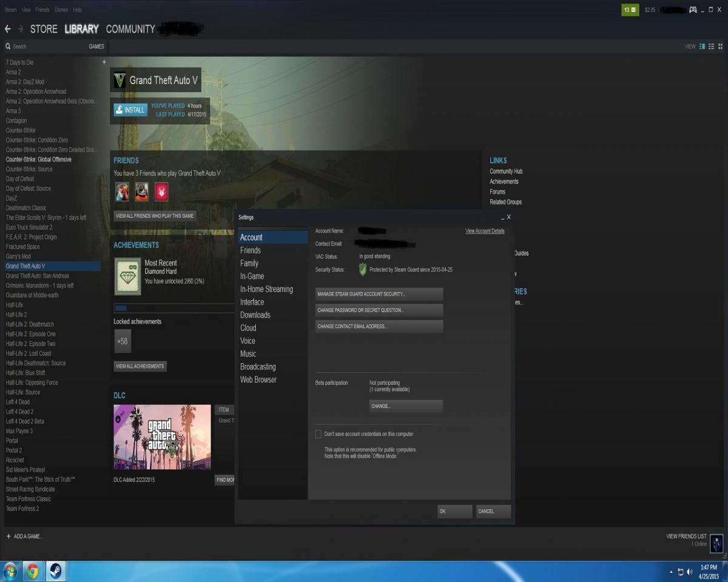Click the Steam Guard shield icon

pyautogui.click(x=363, y=270)
